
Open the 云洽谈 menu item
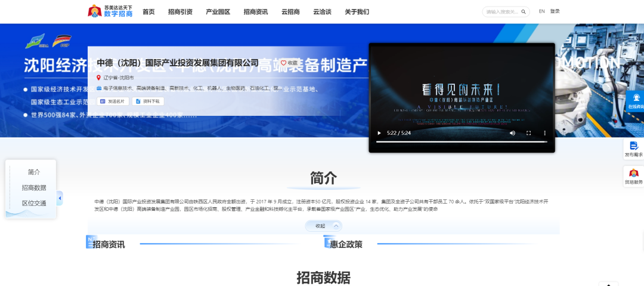[322, 12]
